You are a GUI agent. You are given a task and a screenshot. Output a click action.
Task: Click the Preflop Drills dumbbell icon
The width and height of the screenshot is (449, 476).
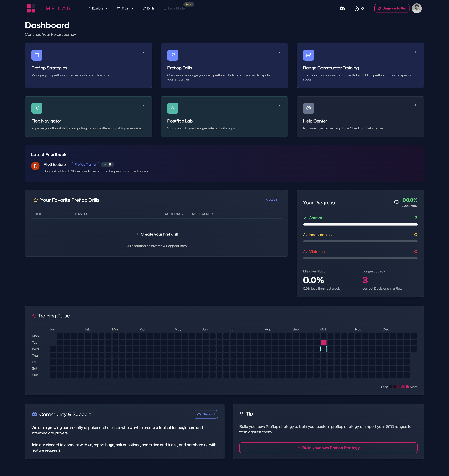point(173,55)
